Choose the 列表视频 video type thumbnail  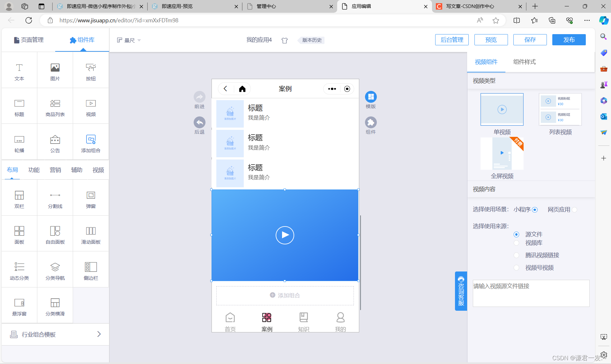(x=560, y=109)
